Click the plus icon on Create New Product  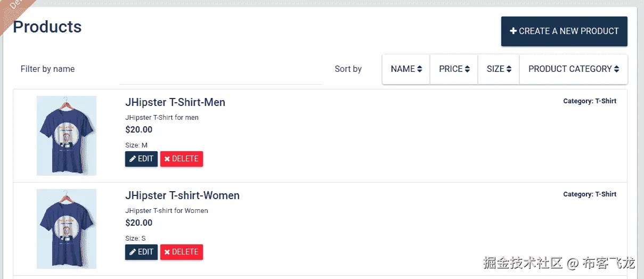tap(513, 31)
